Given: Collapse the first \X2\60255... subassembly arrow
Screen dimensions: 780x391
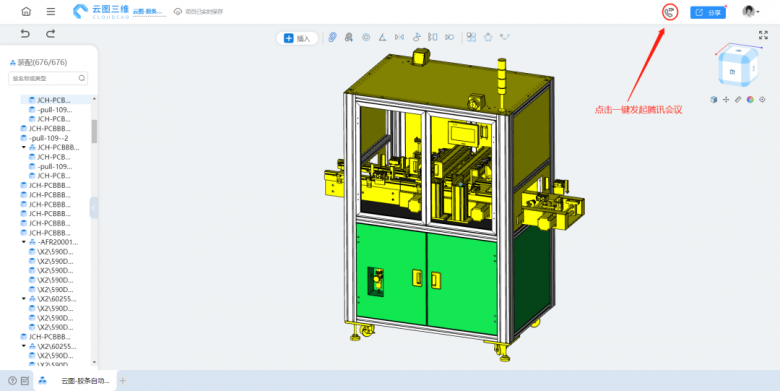Looking at the screenshot, I should coord(23,299).
